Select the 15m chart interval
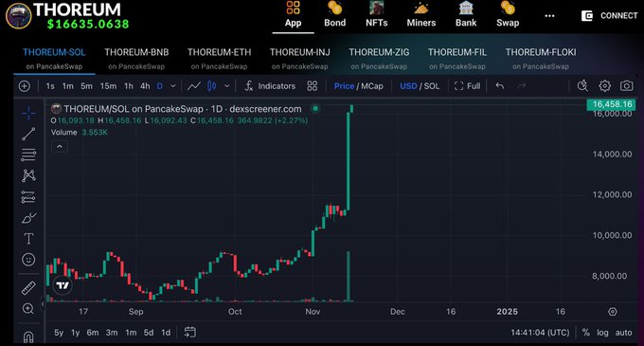Screen dimensions: 644x346 [x=108, y=86]
